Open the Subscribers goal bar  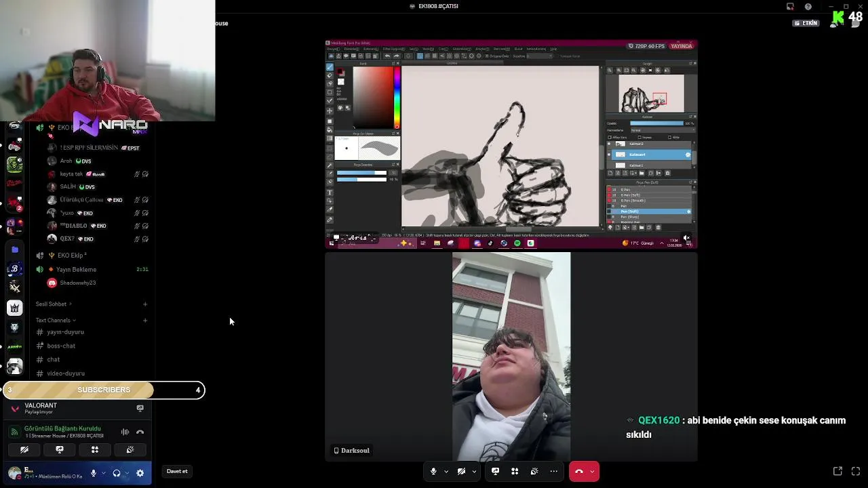[x=104, y=390]
